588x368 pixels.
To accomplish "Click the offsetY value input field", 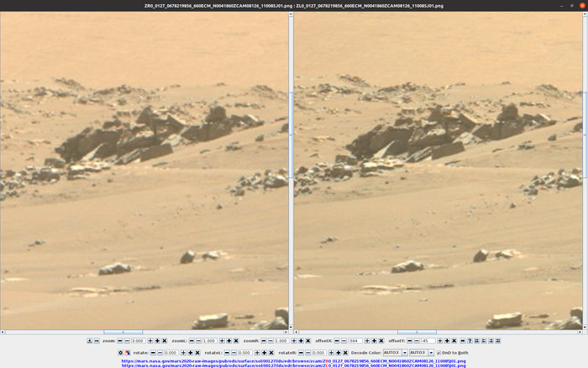I will point(428,340).
